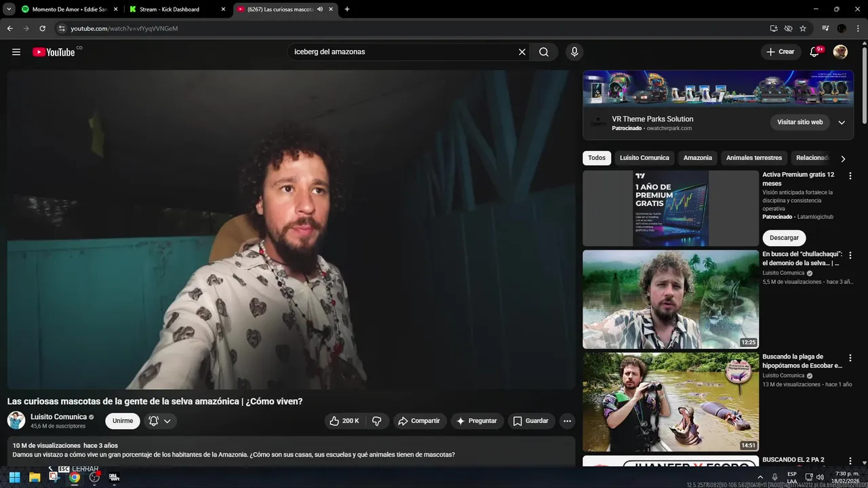Dislike the video
Screen dimensions: 868x488
pos(377,421)
